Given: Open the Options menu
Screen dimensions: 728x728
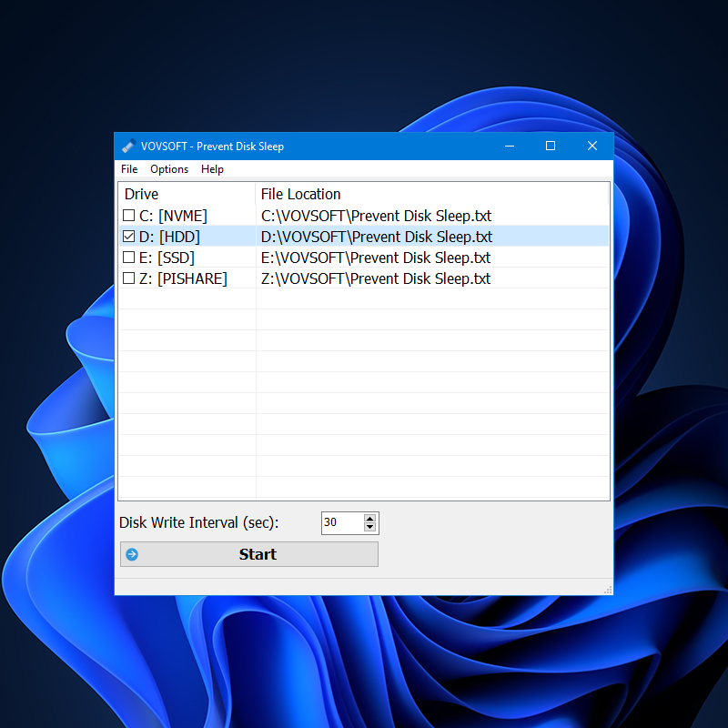Looking at the screenshot, I should [x=169, y=169].
